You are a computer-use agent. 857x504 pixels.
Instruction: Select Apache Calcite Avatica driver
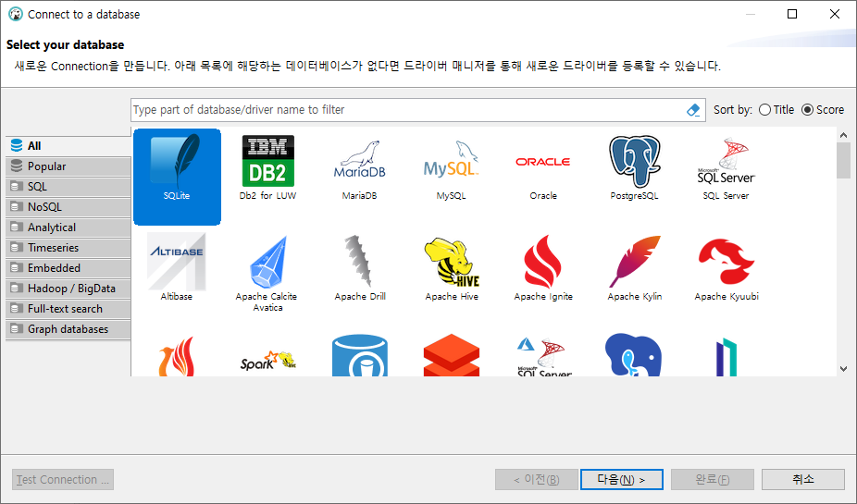point(267,274)
